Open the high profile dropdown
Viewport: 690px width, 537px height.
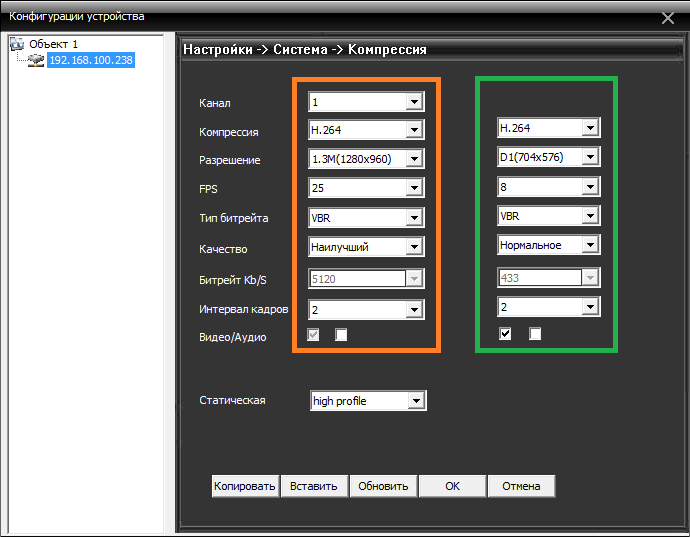(x=368, y=401)
